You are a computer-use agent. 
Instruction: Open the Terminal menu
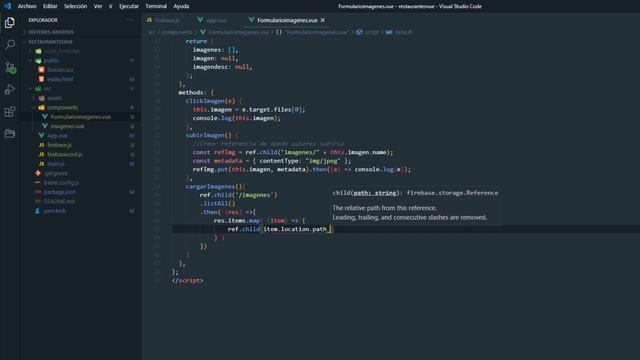(x=156, y=6)
